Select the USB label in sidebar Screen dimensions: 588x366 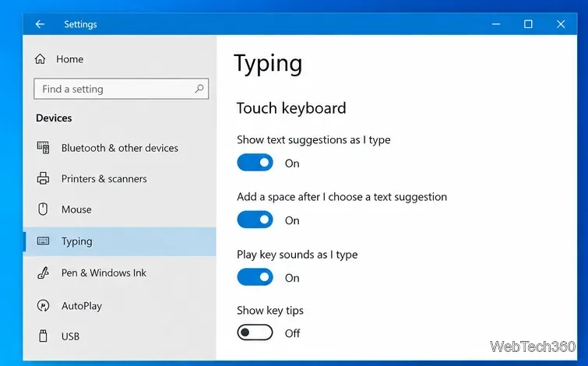tap(71, 336)
